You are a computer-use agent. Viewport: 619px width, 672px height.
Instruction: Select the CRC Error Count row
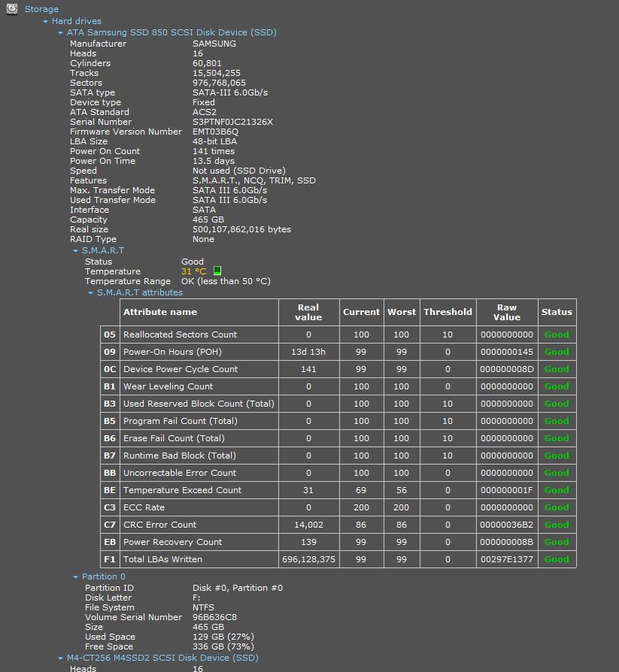[x=338, y=525]
